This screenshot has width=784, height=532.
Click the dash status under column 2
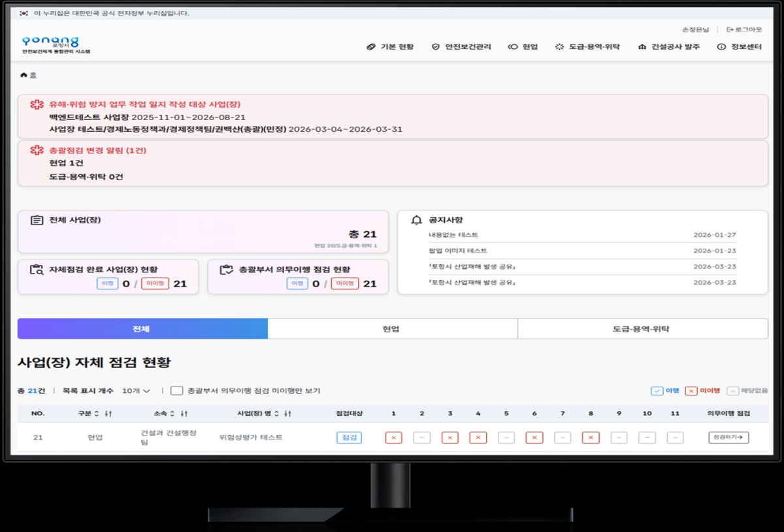point(422,438)
